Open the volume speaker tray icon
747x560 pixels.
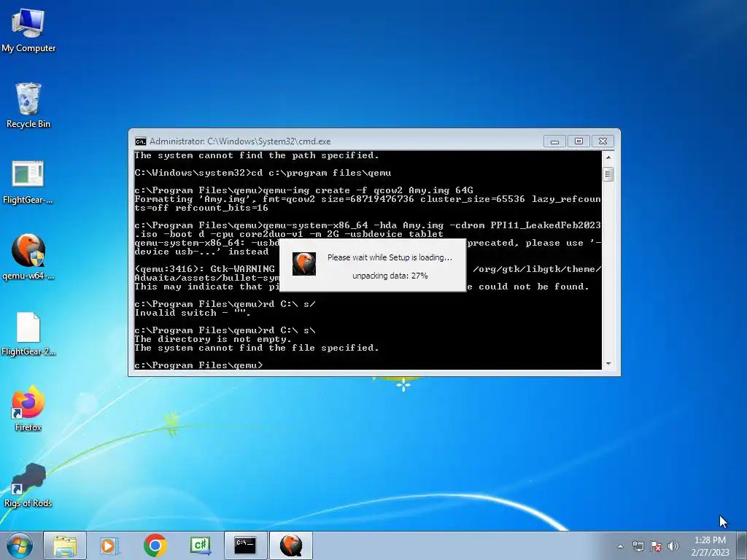(x=673, y=546)
